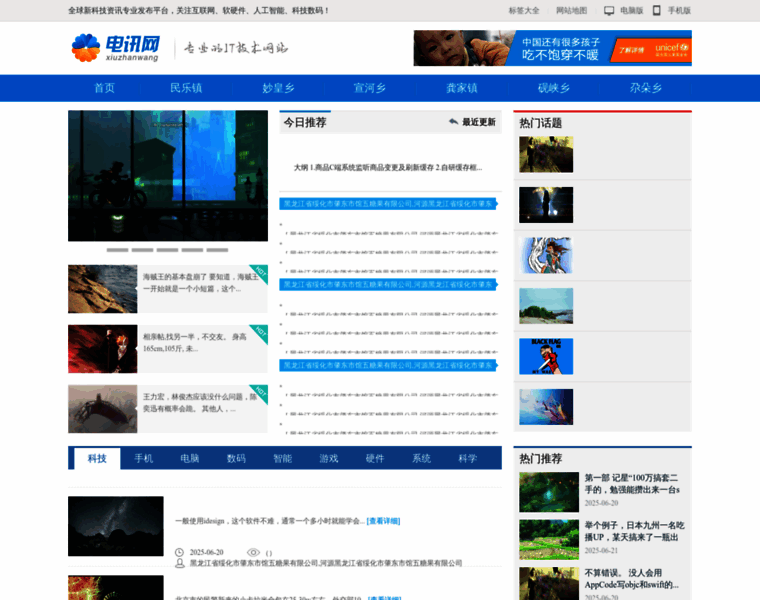Click the mobile version phone icon
This screenshot has height=600, width=760.
coord(657,11)
